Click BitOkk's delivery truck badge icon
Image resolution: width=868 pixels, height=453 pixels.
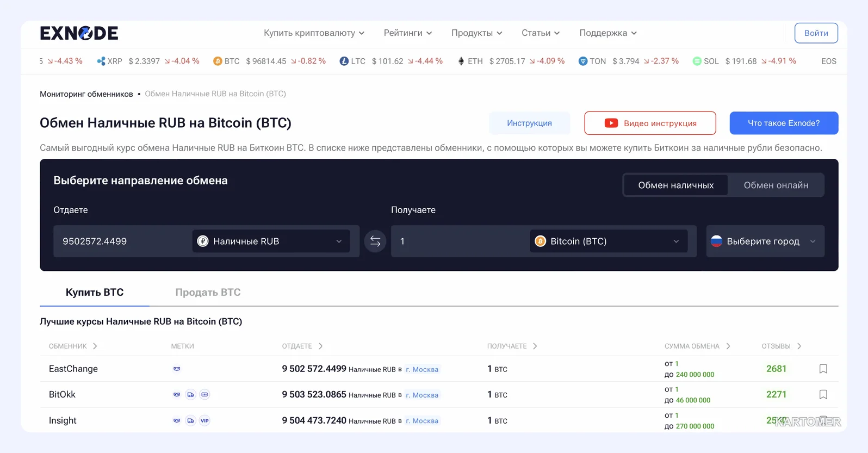[190, 394]
